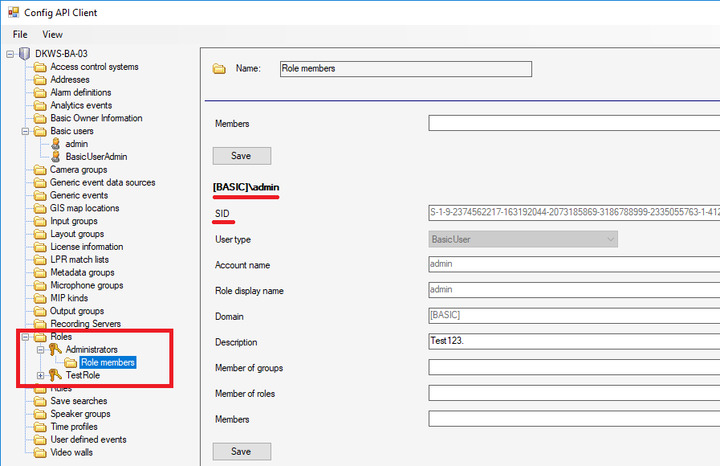The height and width of the screenshot is (466, 720).
Task: Click the Administrators role key icon
Action: click(56, 350)
